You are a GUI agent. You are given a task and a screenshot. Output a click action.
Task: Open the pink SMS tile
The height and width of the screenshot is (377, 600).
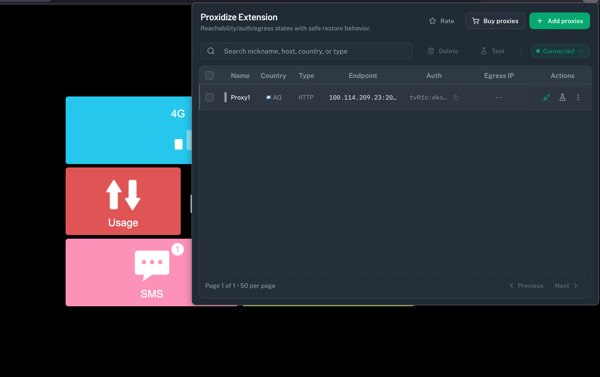[129, 273]
